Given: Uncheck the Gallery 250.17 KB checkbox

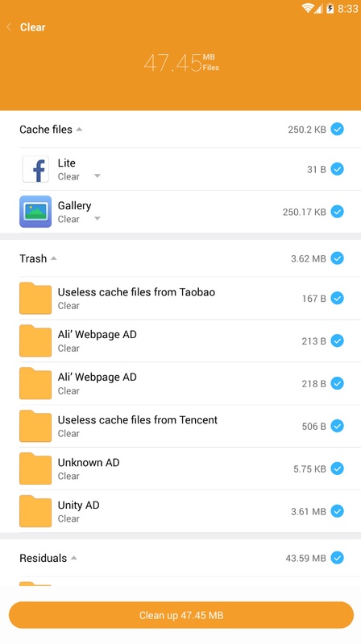Looking at the screenshot, I should [x=337, y=212].
